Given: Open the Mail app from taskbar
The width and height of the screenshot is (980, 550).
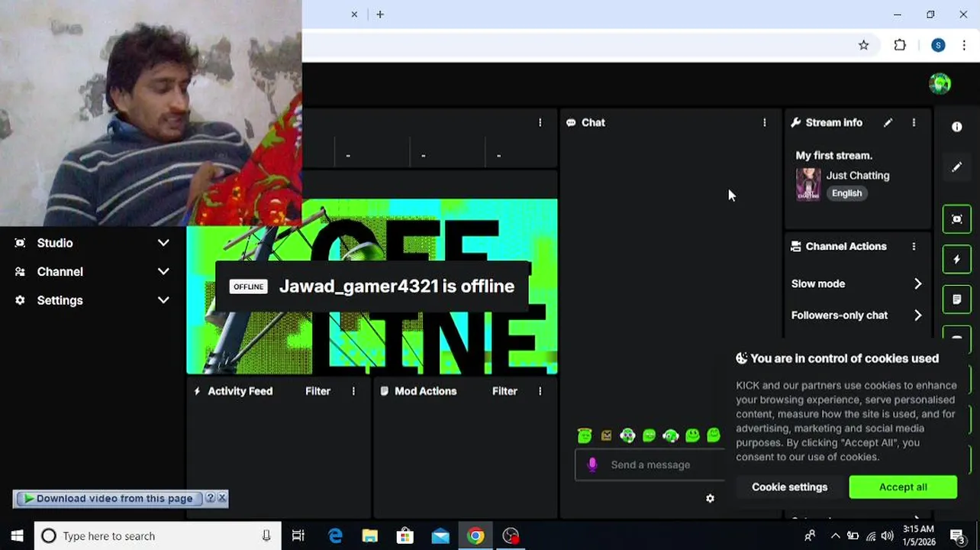Looking at the screenshot, I should coord(440,536).
